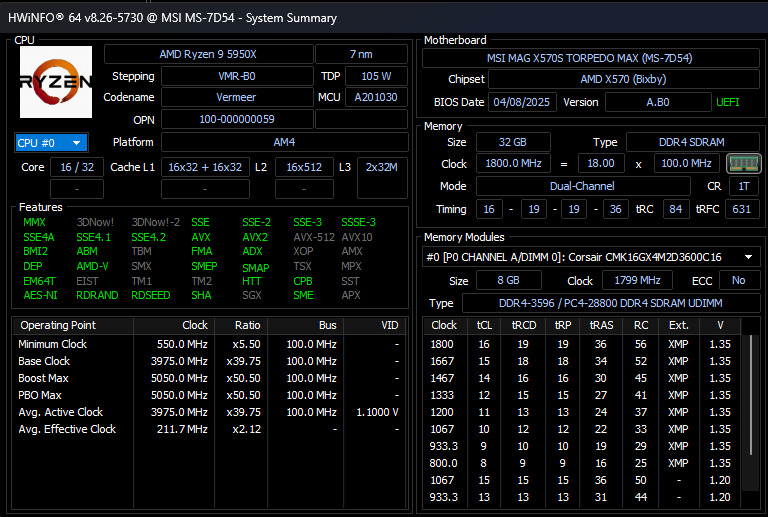Click the tRFC 631 value
This screenshot has width=768, height=517.
(x=742, y=210)
